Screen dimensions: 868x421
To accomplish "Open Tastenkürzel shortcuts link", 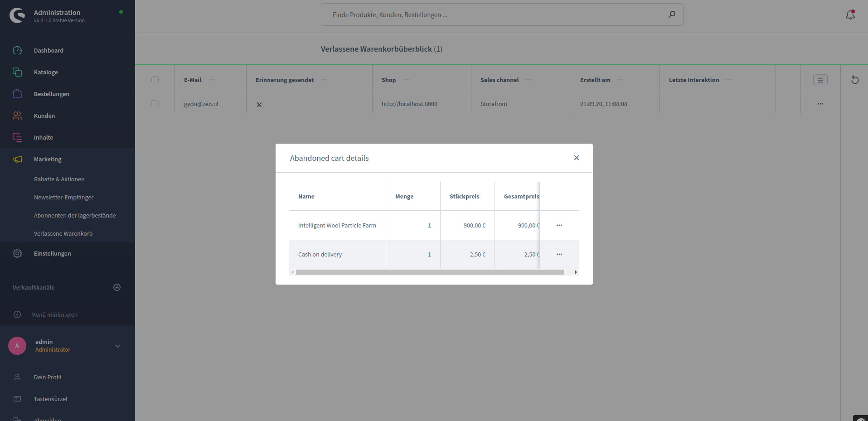I will [50, 399].
